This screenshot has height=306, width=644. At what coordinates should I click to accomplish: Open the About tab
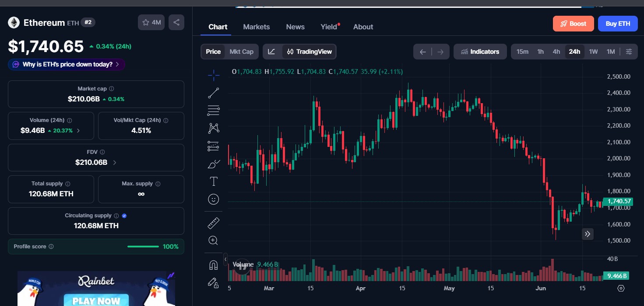coord(363,27)
